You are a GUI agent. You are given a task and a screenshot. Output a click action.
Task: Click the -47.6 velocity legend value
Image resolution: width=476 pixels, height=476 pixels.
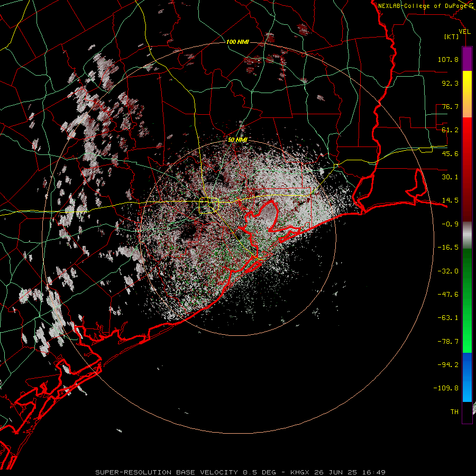click(448, 295)
